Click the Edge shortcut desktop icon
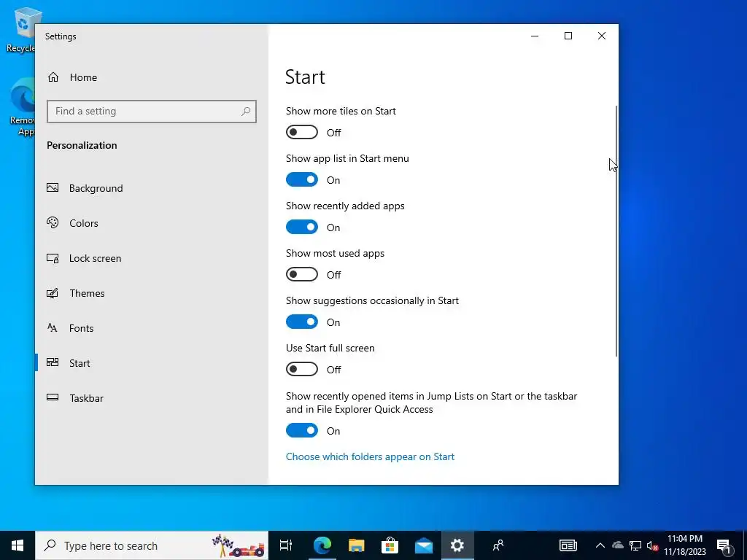747x560 pixels. tap(22, 108)
